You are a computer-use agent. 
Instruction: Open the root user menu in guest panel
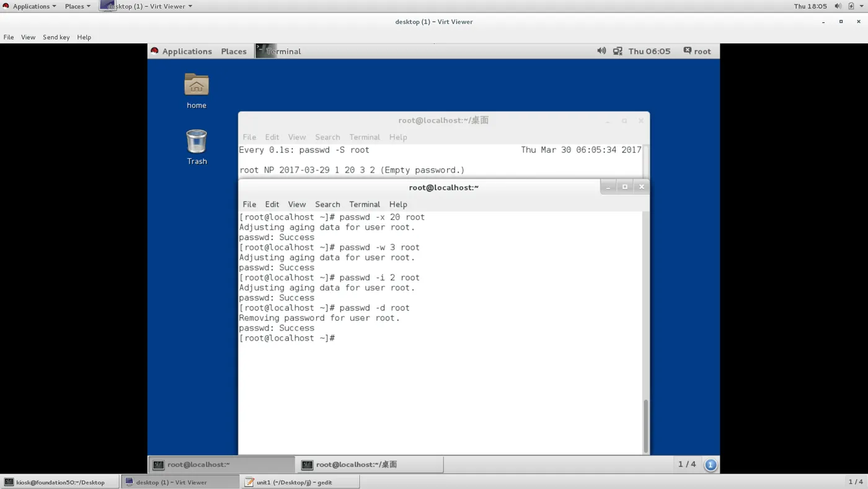tap(697, 51)
